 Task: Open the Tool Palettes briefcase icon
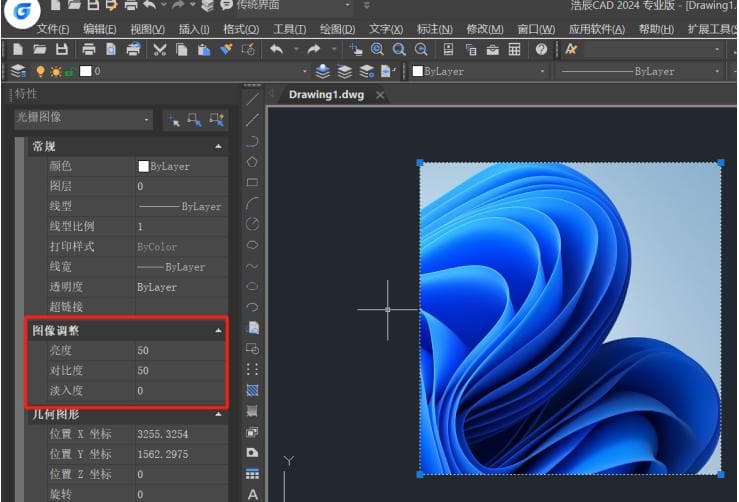click(x=493, y=49)
